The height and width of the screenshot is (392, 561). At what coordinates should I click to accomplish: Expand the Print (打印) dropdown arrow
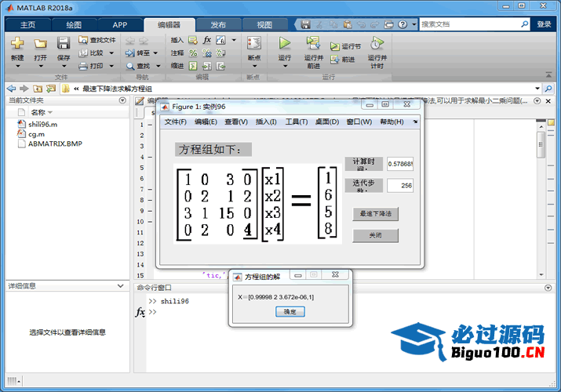tap(111, 66)
